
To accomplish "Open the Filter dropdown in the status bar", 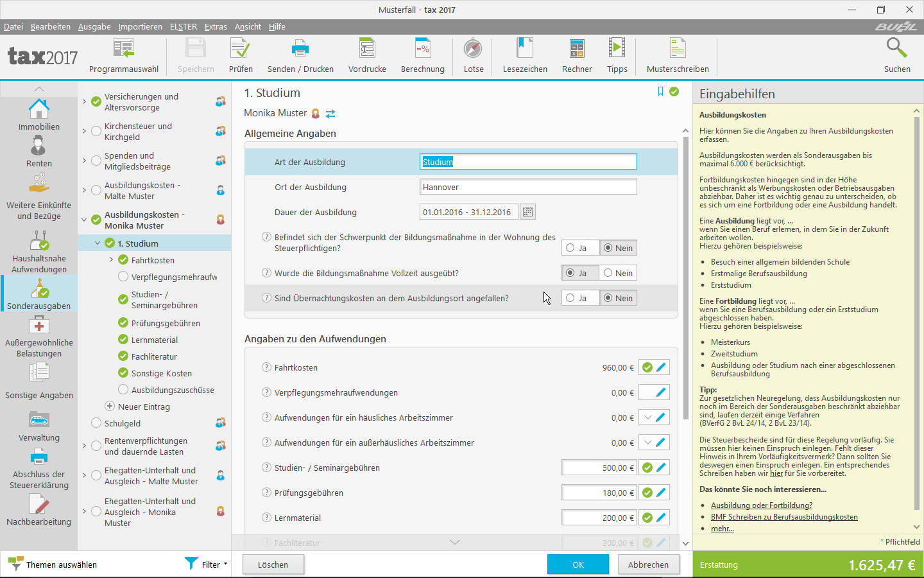I will pyautogui.click(x=207, y=565).
